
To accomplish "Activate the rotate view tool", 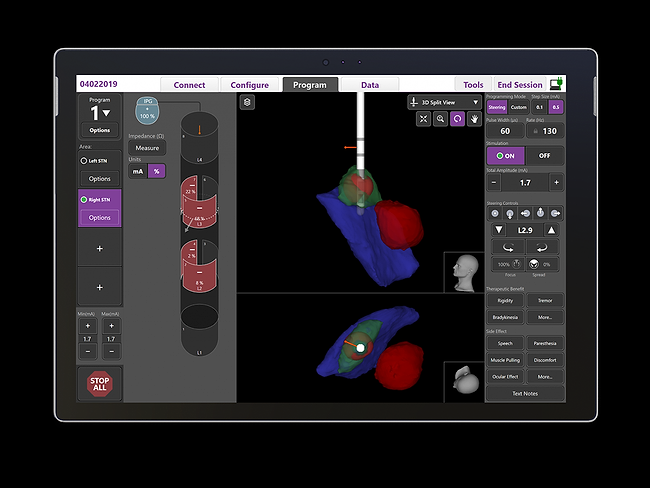I will 457,119.
